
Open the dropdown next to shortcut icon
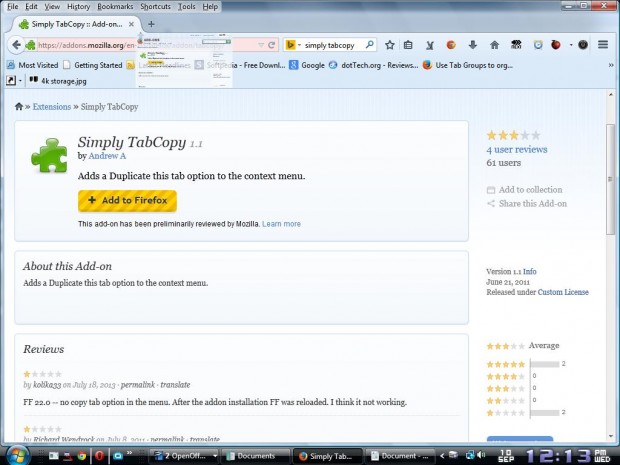(x=20, y=81)
